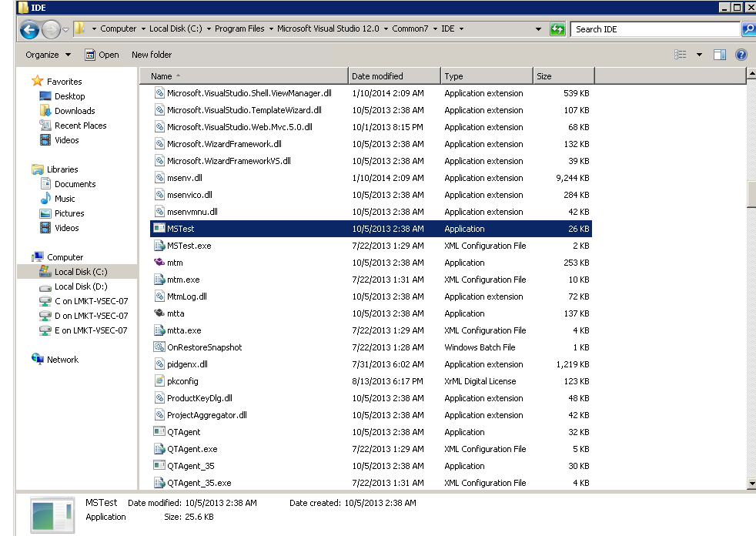Select the MtmLog.dll file name
The width and height of the screenshot is (756, 536).
pyautogui.click(x=187, y=296)
